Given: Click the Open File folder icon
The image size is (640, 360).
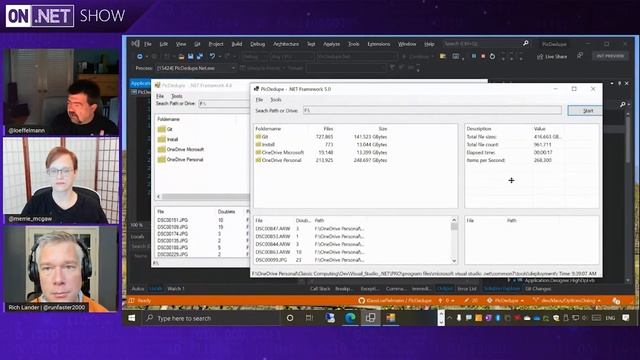Looking at the screenshot, I should pos(181,56).
